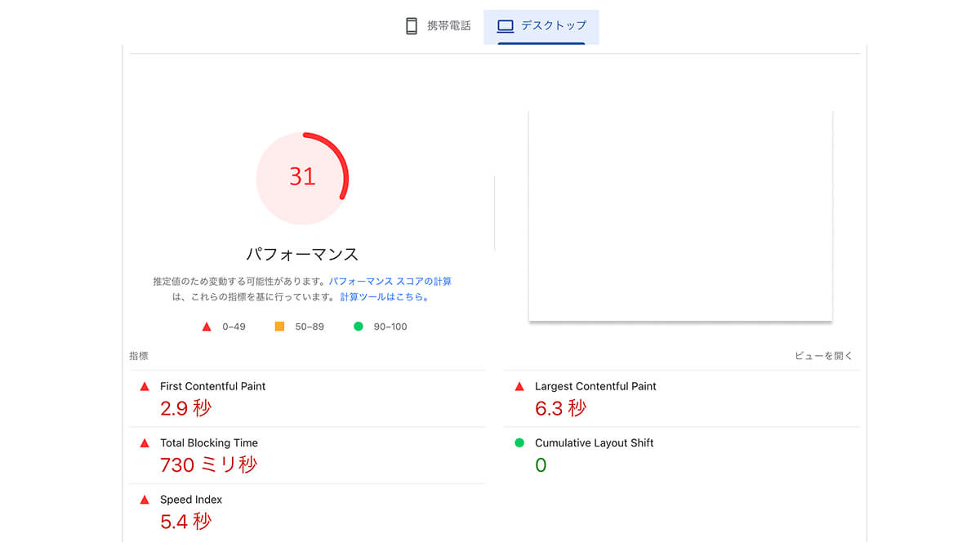Click the green circle 90–100 legend icon
Image resolution: width=980 pixels, height=551 pixels.
358,327
